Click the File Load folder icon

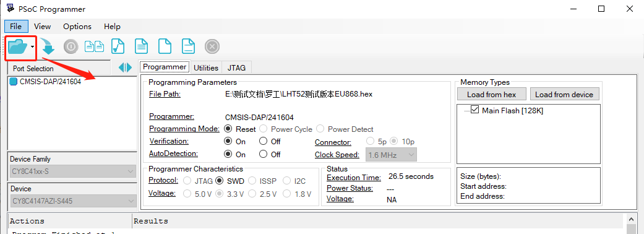pyautogui.click(x=18, y=47)
